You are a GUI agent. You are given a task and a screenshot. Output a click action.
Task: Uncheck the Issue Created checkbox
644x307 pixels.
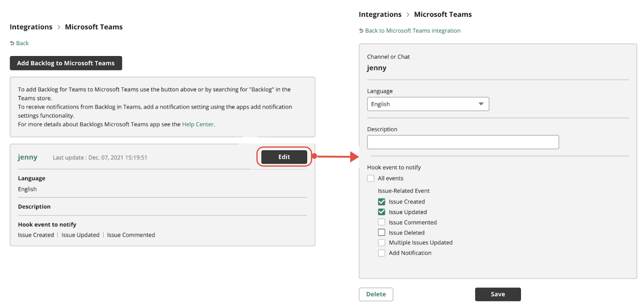(x=381, y=202)
